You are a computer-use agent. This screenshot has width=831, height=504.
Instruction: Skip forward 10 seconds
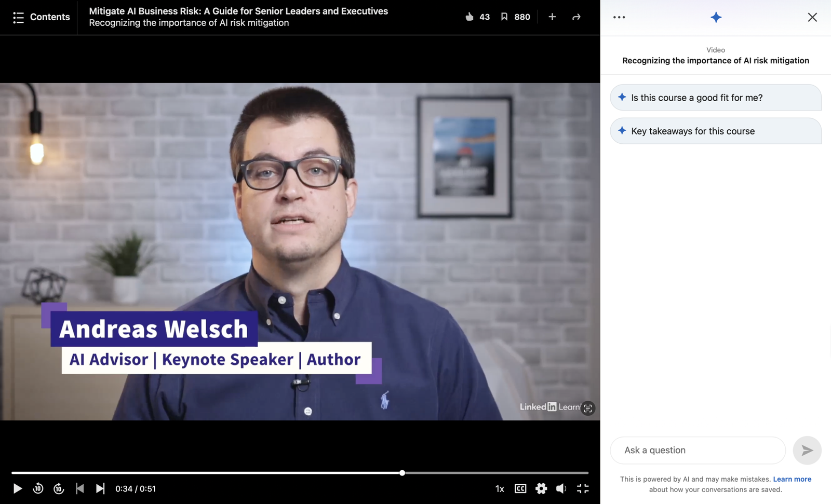pyautogui.click(x=59, y=488)
